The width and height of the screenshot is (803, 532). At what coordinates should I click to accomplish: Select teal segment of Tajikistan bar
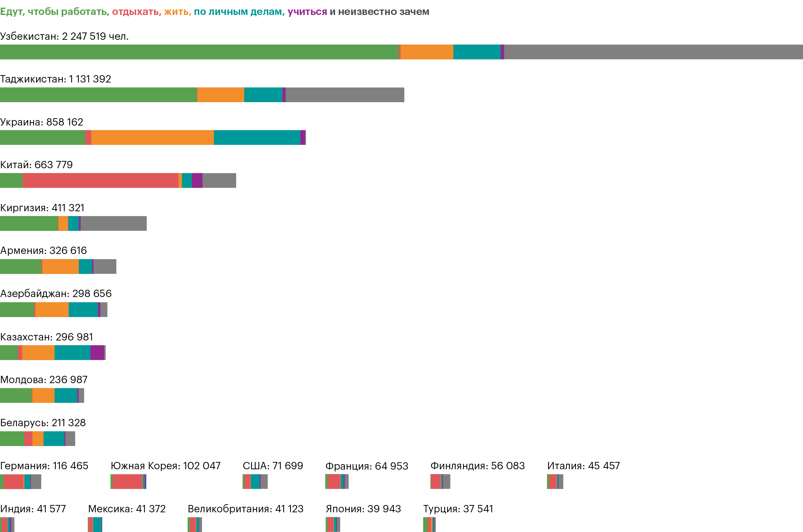point(263,95)
